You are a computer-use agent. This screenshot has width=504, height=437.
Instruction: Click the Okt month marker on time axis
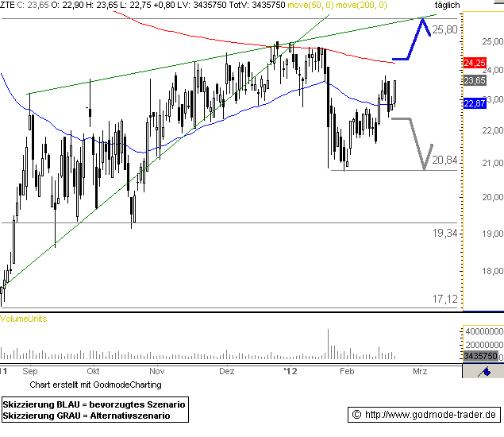(x=93, y=371)
